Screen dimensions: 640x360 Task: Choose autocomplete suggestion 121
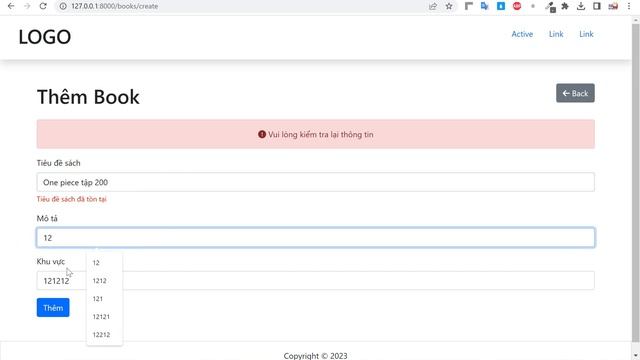104,298
